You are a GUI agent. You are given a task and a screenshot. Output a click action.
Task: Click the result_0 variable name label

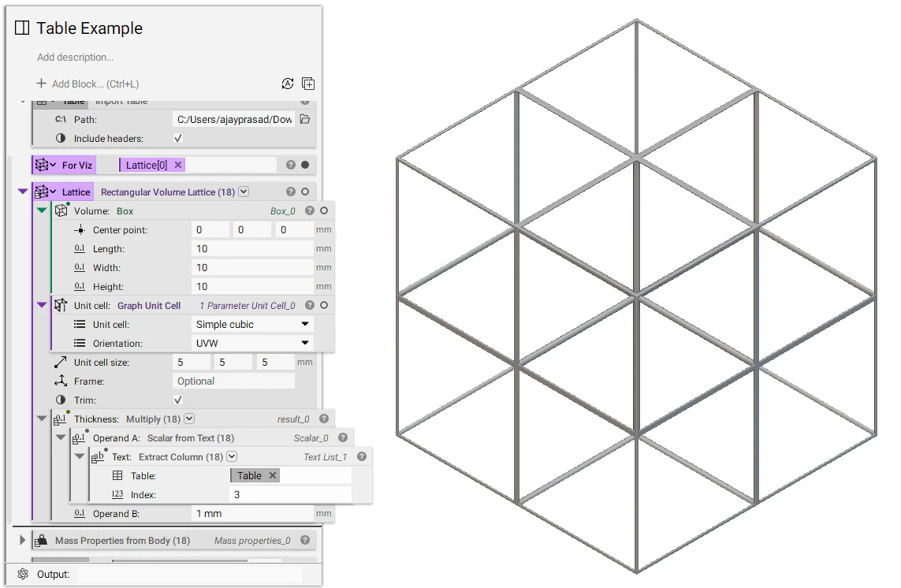[293, 419]
